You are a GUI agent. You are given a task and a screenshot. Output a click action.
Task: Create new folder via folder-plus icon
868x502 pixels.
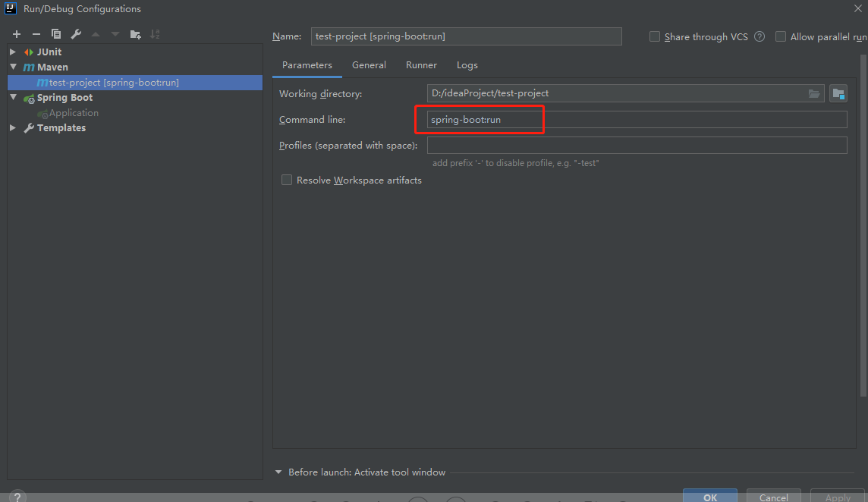click(x=135, y=34)
